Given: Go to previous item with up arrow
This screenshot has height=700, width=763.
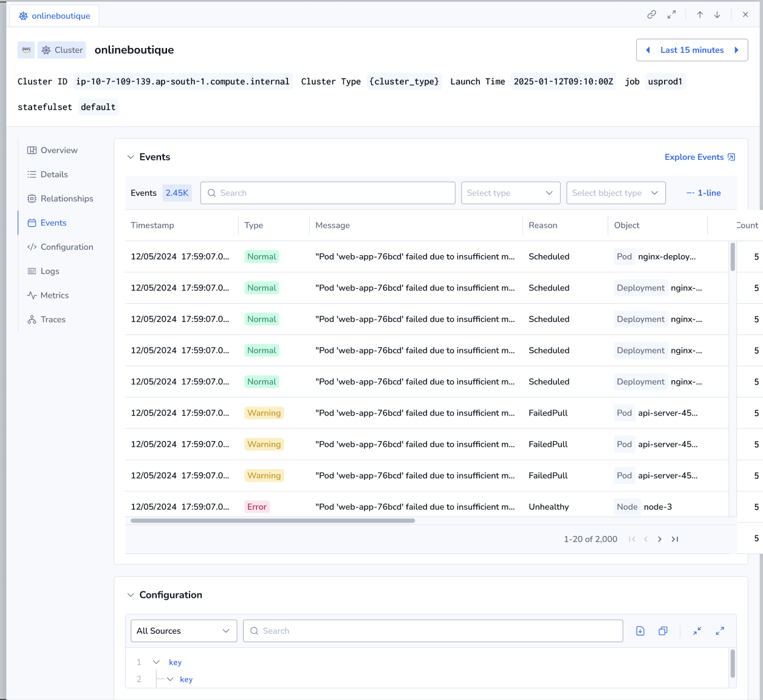Looking at the screenshot, I should click(x=700, y=15).
